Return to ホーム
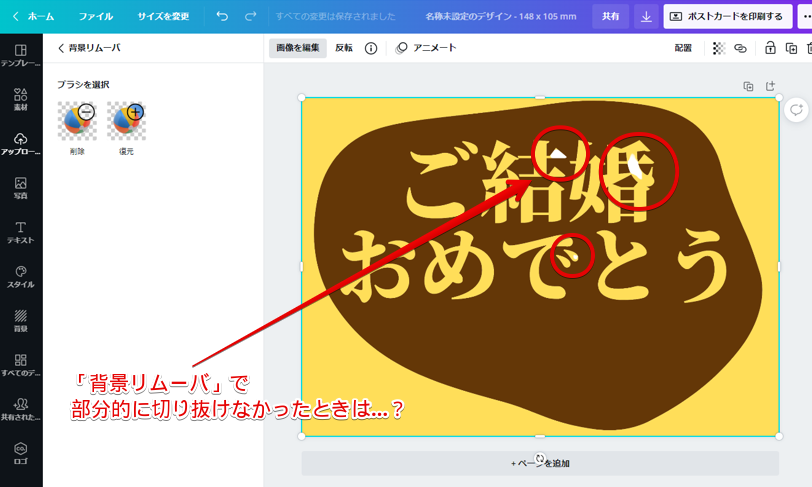This screenshot has height=487, width=812. click(34, 16)
